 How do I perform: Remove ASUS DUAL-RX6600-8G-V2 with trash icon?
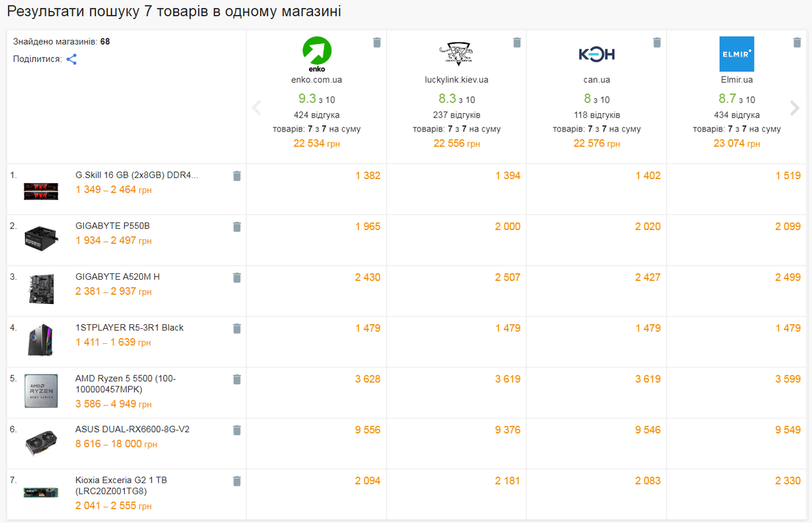pyautogui.click(x=237, y=430)
